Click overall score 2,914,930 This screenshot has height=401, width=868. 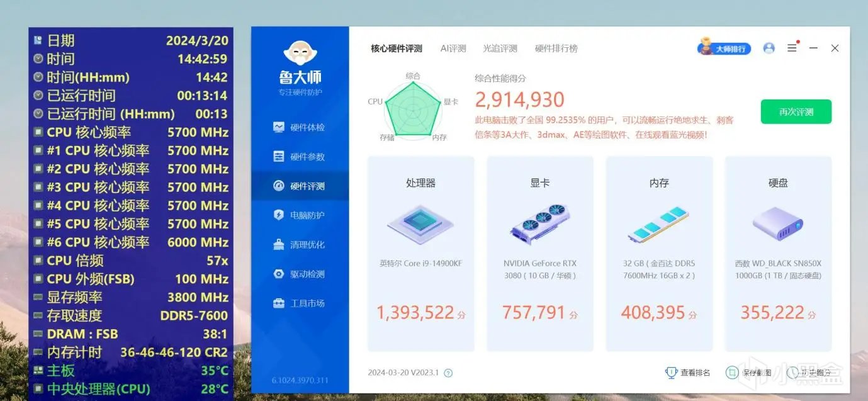[x=520, y=99]
